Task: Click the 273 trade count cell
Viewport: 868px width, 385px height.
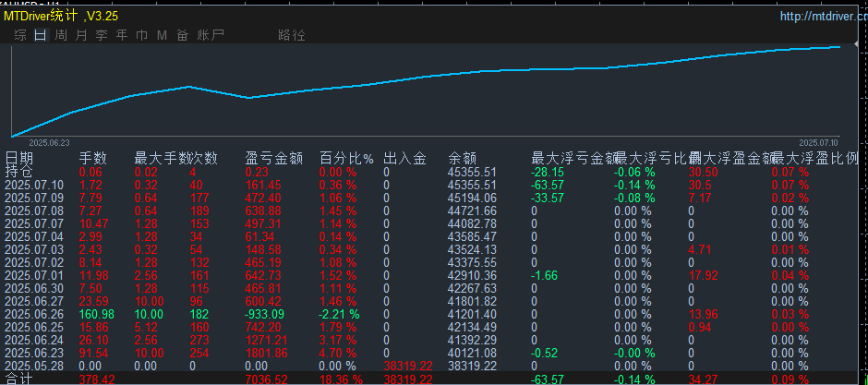Action: point(199,340)
